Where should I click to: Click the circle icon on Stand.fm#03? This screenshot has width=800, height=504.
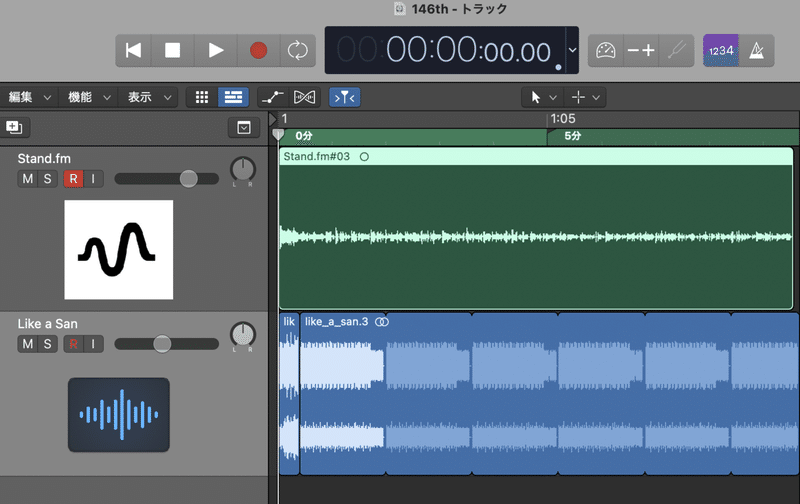click(364, 157)
